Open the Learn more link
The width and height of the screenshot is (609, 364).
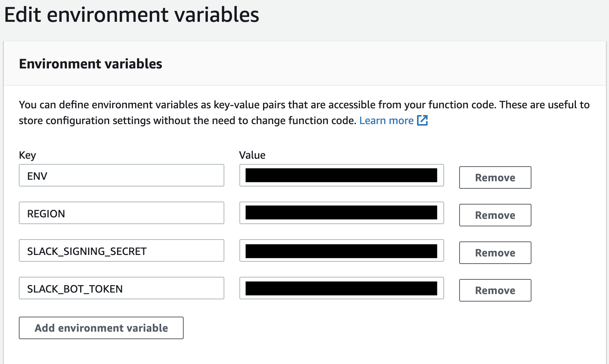[x=386, y=121]
